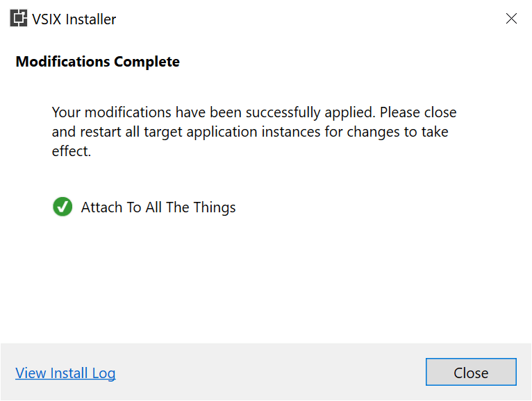Click the word 'Complete' in the heading
This screenshot has height=401, width=532.
[x=147, y=62]
